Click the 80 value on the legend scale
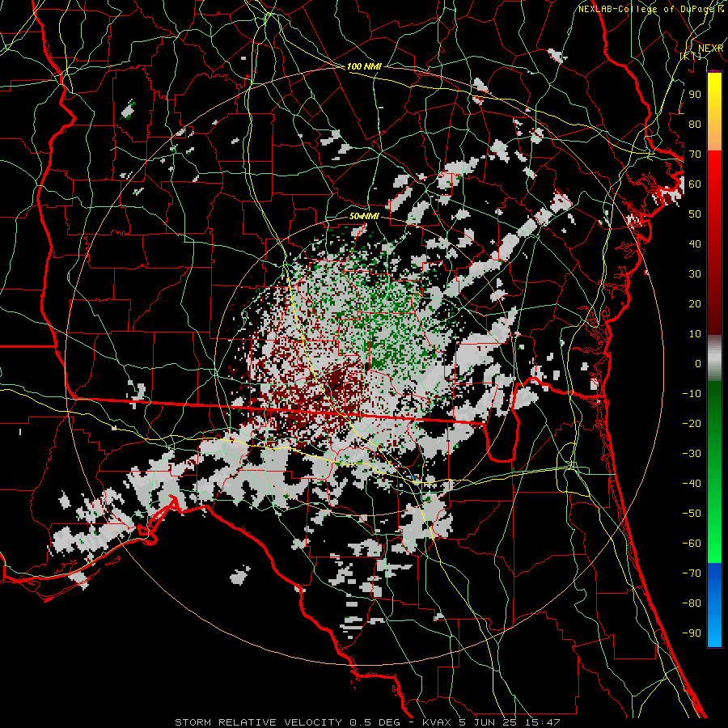Screen dimensions: 728x728 pyautogui.click(x=695, y=124)
